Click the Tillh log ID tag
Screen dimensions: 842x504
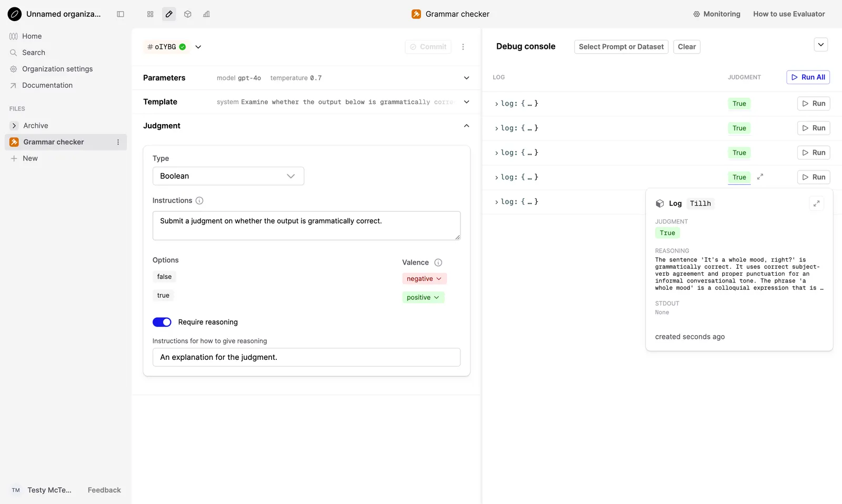(700, 204)
